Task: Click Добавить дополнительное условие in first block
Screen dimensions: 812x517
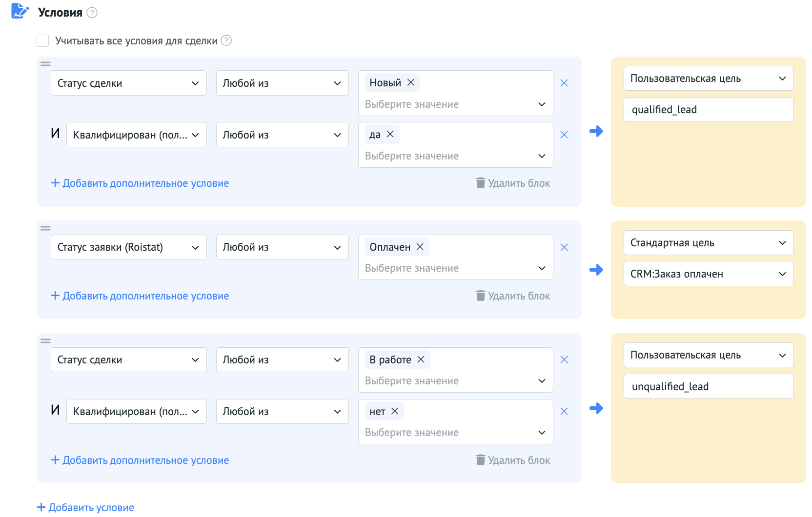Action: point(140,183)
